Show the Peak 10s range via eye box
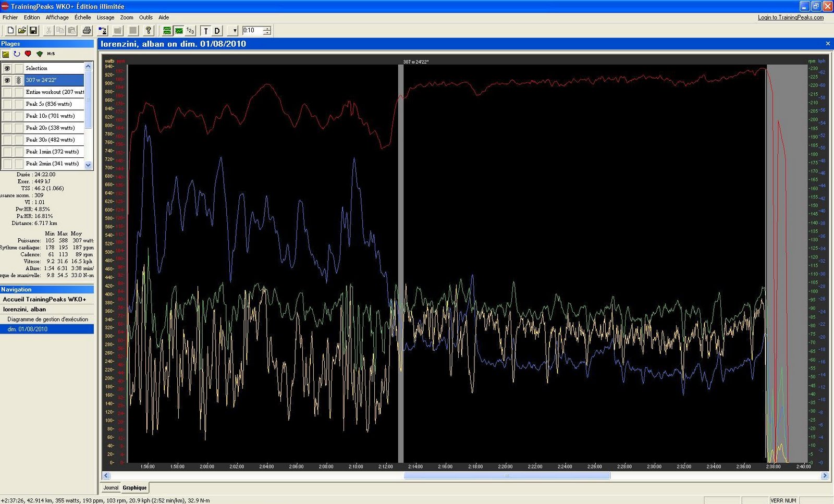The image size is (834, 504). (7, 116)
